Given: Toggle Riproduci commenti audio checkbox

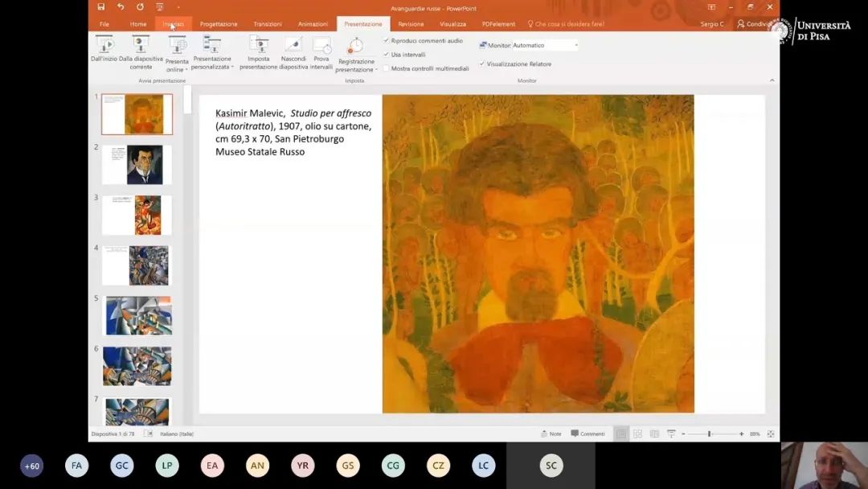Looking at the screenshot, I should coord(387,40).
